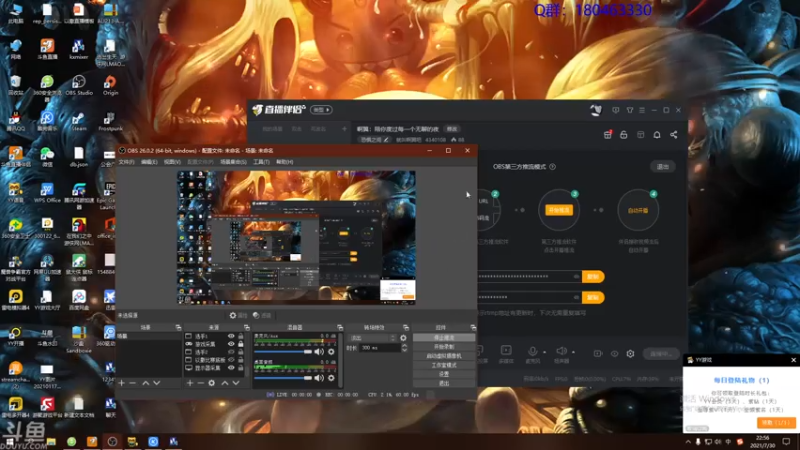Toggle lock on 游戏采集 source

(x=240, y=344)
